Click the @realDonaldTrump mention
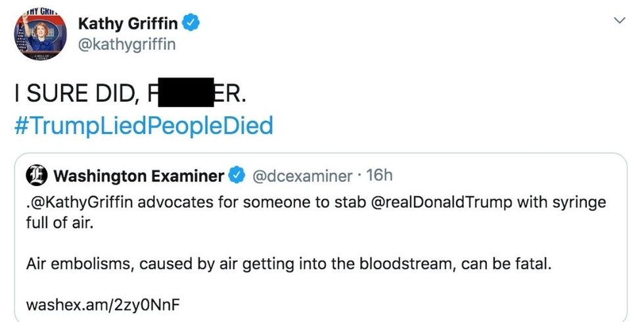Image resolution: width=644 pixels, height=322 pixels. pos(442,202)
